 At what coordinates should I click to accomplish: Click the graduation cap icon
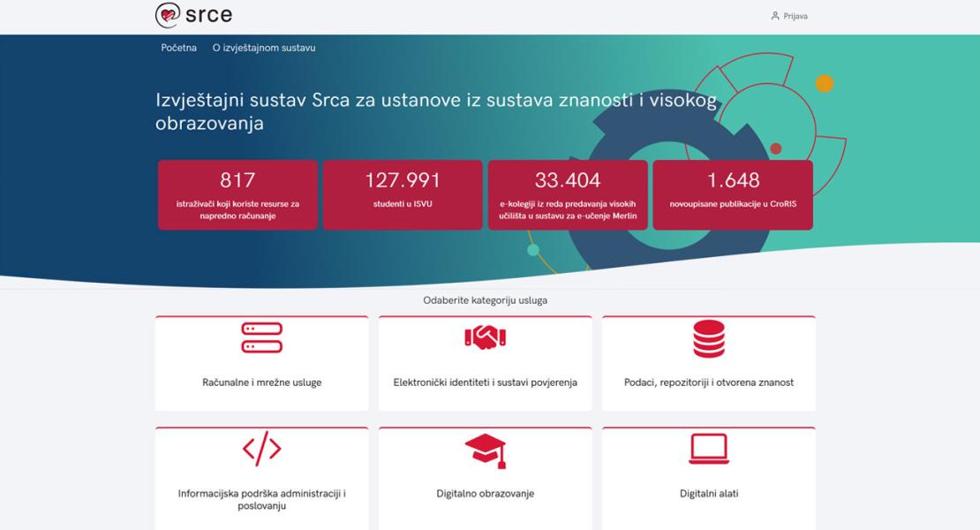tap(485, 450)
